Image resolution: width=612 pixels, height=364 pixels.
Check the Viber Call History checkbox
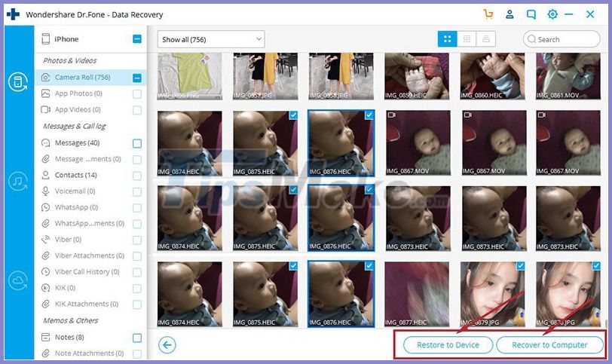(x=137, y=272)
